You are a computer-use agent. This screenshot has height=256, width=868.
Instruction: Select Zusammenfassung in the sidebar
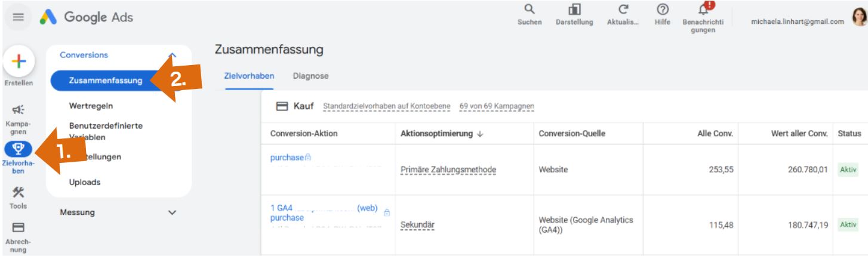pyautogui.click(x=106, y=81)
